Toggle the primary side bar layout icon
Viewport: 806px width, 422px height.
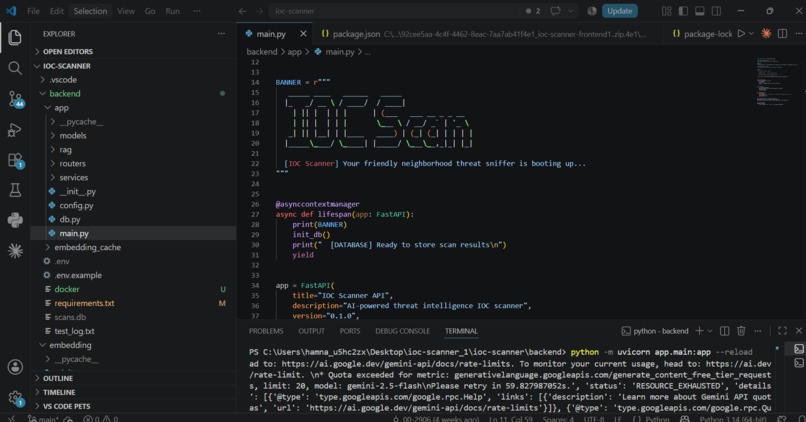click(683, 11)
